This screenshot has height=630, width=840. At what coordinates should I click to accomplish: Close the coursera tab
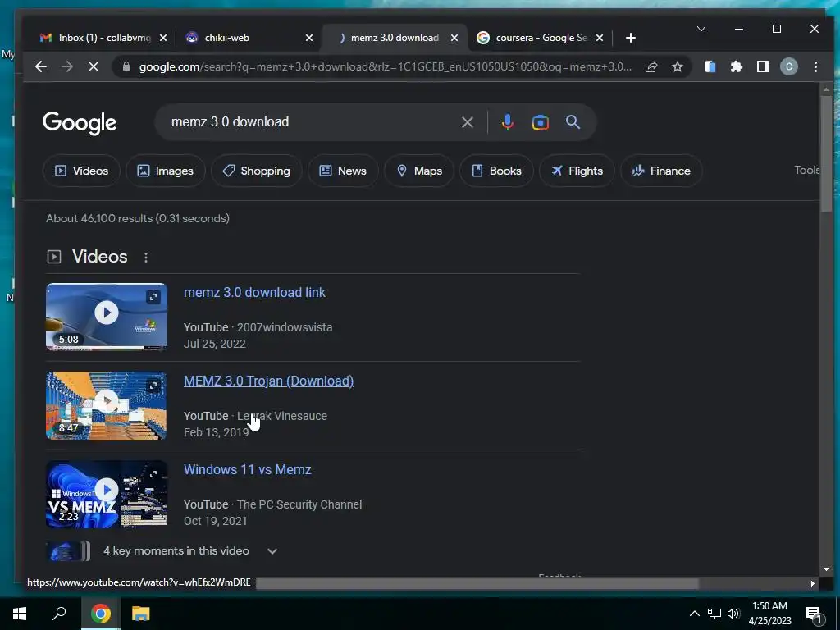600,38
